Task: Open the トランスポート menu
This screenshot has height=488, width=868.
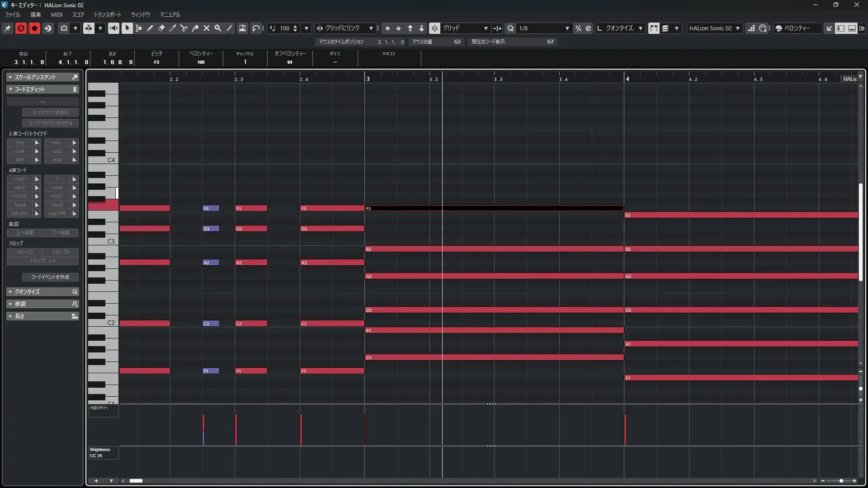Action: click(108, 14)
